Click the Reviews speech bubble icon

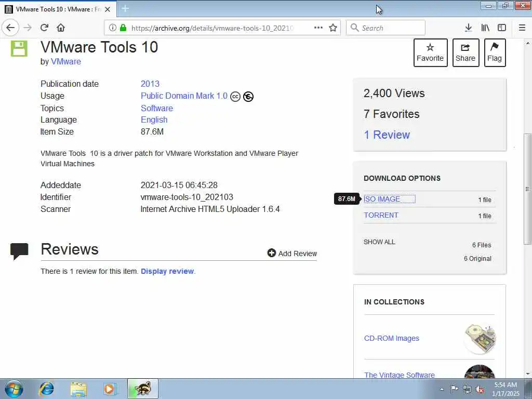click(x=19, y=251)
